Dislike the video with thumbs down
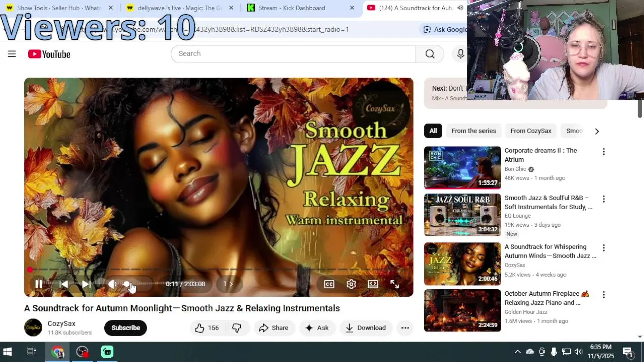The image size is (644, 362). point(237,328)
